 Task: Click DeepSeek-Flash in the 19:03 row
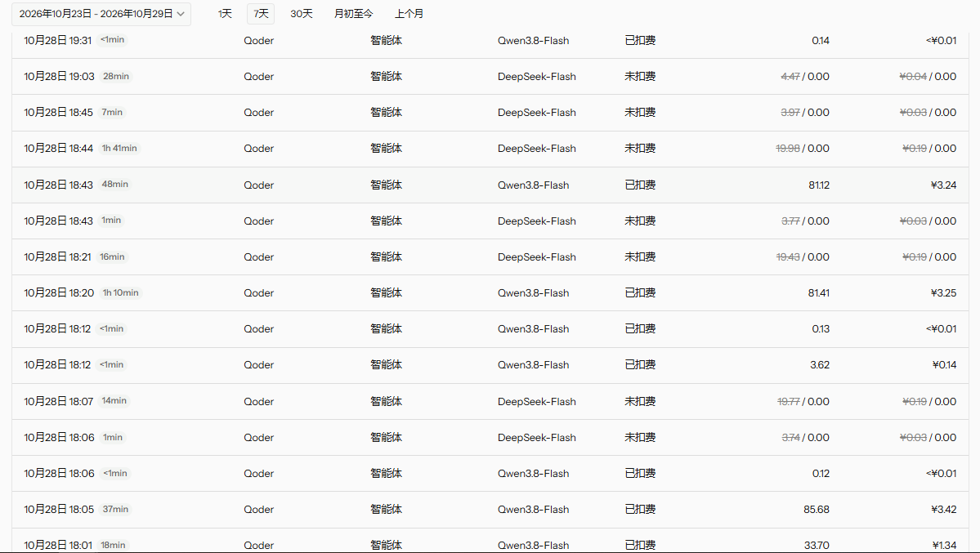pos(536,77)
